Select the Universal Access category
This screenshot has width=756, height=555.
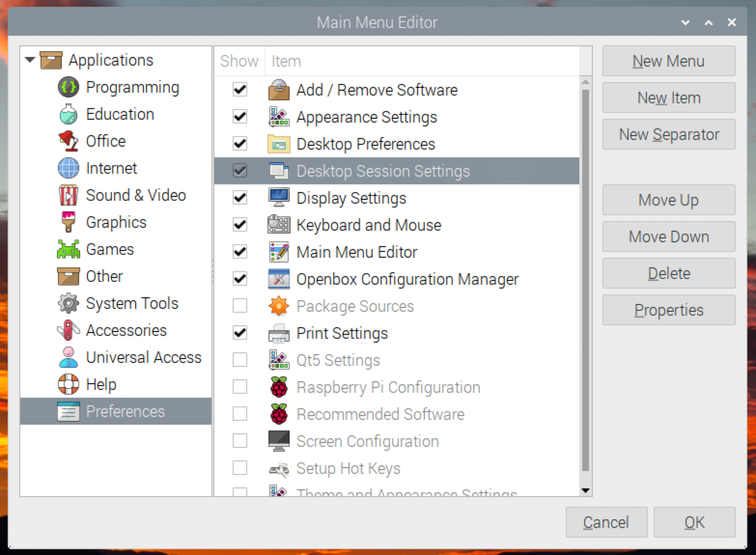143,357
